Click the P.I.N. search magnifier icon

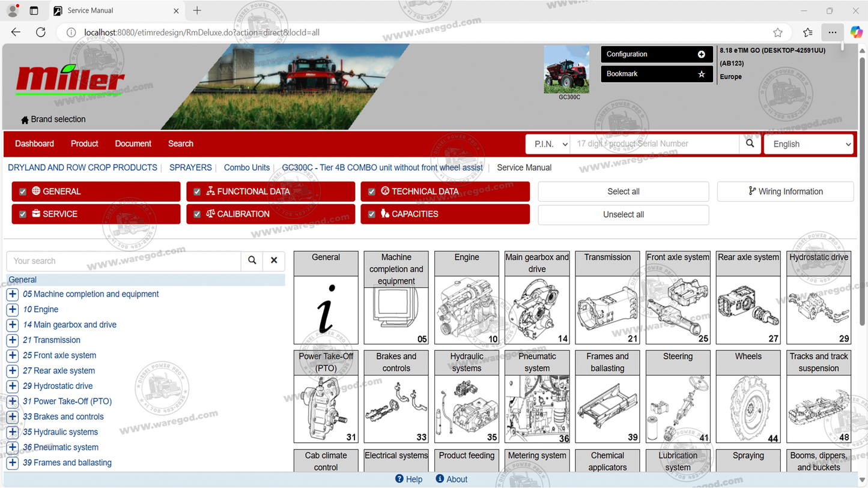point(750,144)
